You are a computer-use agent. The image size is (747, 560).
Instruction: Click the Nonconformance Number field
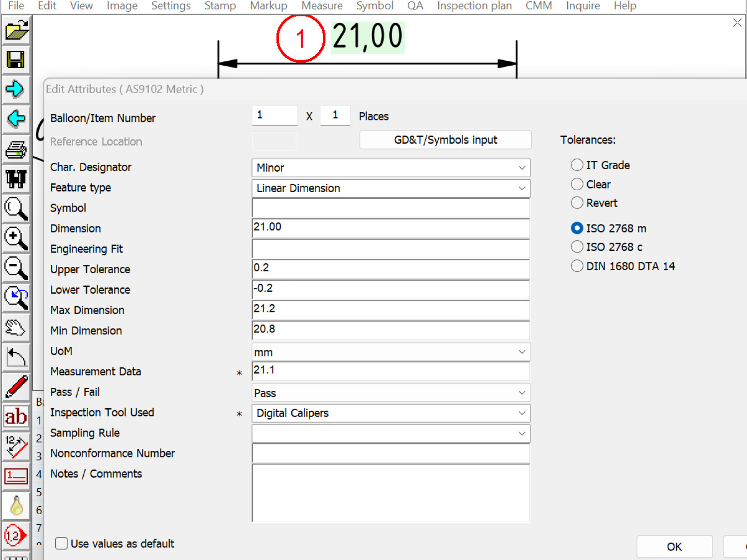pyautogui.click(x=391, y=453)
